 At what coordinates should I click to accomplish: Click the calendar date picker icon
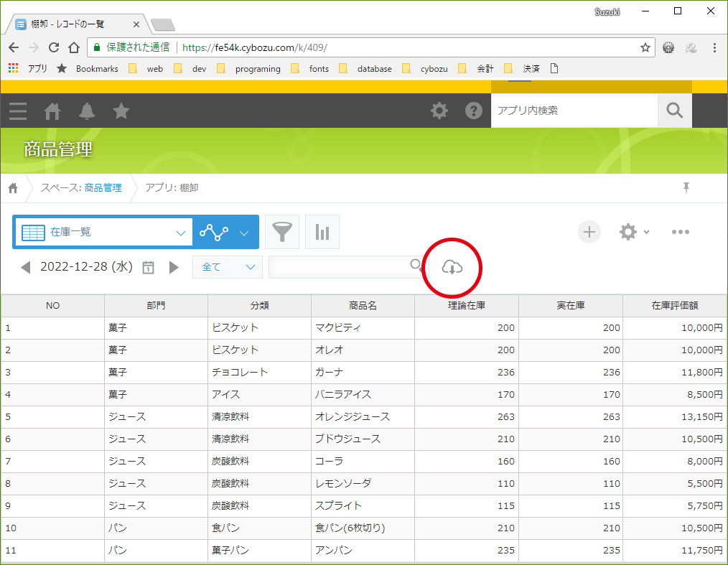(x=149, y=267)
